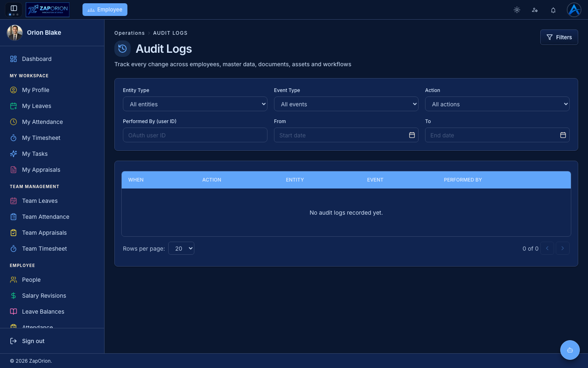Viewport: 588px width, 368px height.
Task: Open the notifications bell
Action: point(553,10)
